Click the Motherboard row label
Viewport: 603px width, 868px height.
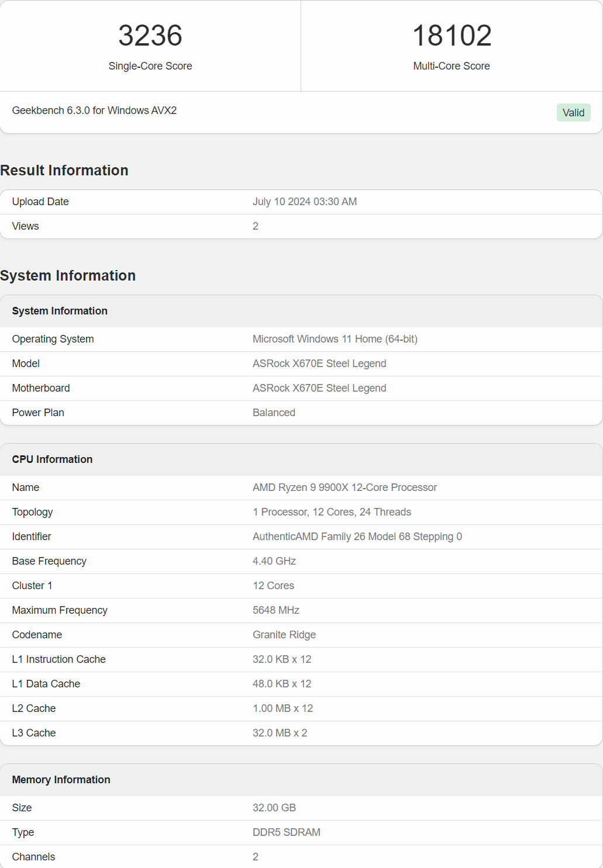(x=41, y=388)
